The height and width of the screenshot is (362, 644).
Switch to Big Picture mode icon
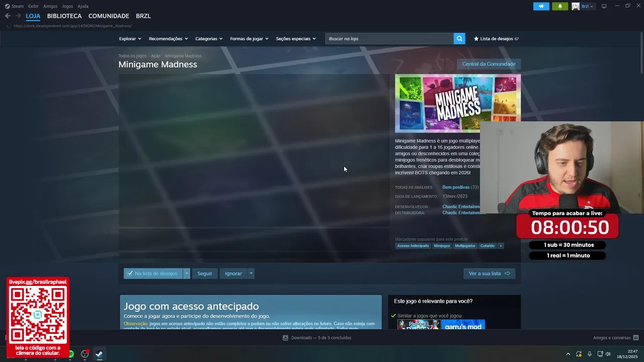(x=604, y=7)
